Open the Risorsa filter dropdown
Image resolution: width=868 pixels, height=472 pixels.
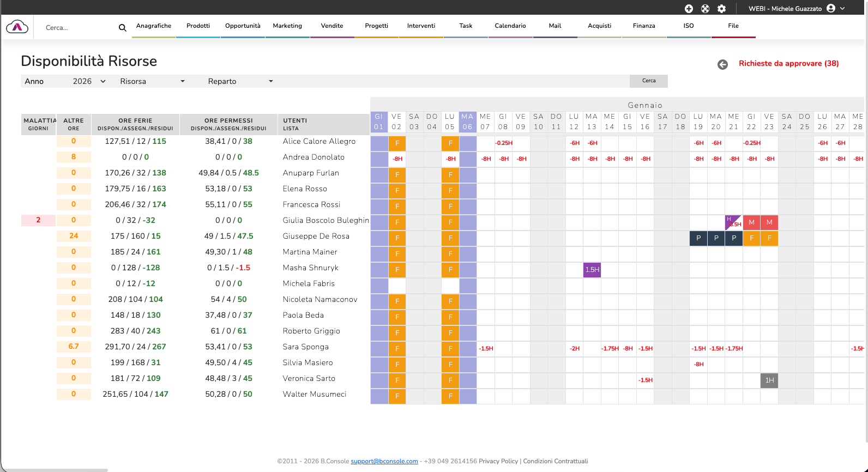click(153, 81)
